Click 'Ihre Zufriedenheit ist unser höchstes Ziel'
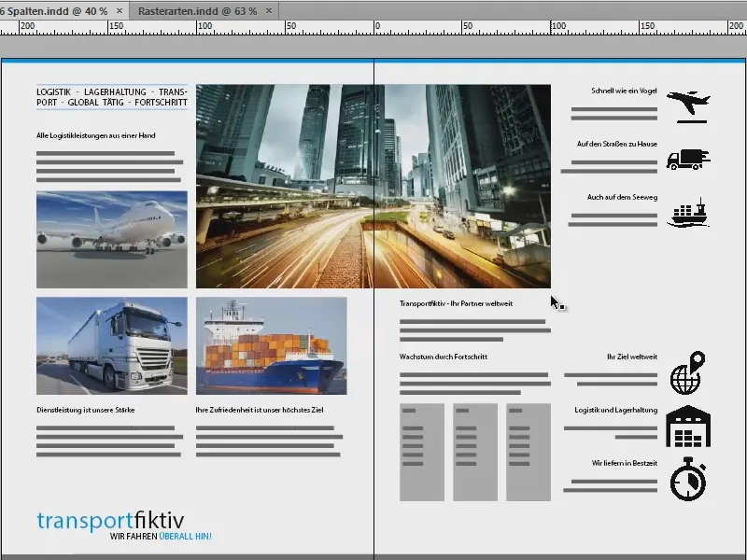The image size is (747, 560). pyautogui.click(x=260, y=410)
